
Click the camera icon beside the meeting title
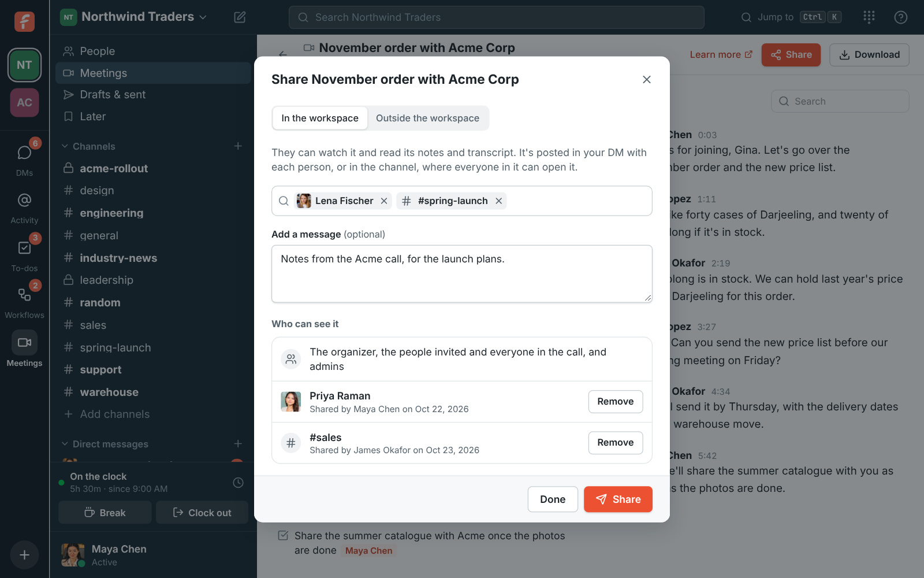[309, 48]
